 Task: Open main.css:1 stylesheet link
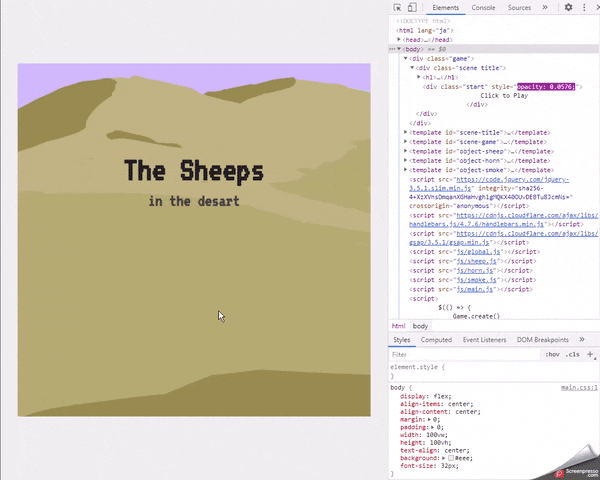(x=579, y=388)
